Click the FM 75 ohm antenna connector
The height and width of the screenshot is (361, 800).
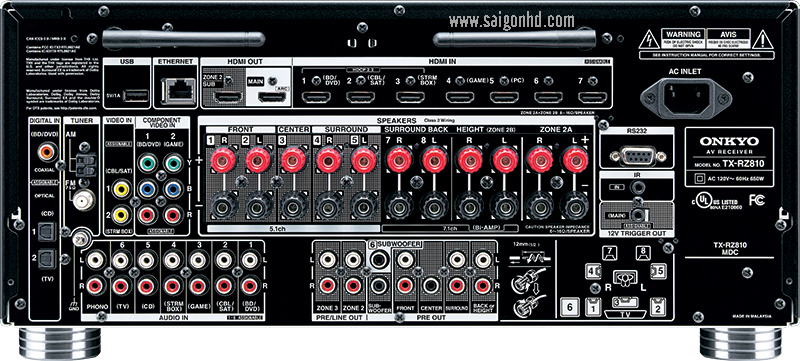pyautogui.click(x=80, y=201)
